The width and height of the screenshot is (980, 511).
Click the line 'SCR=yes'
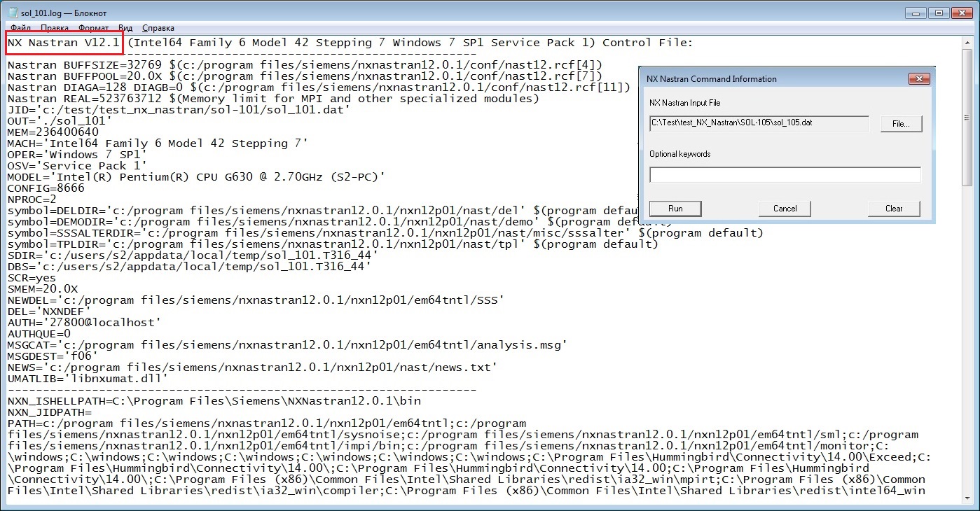click(x=32, y=278)
